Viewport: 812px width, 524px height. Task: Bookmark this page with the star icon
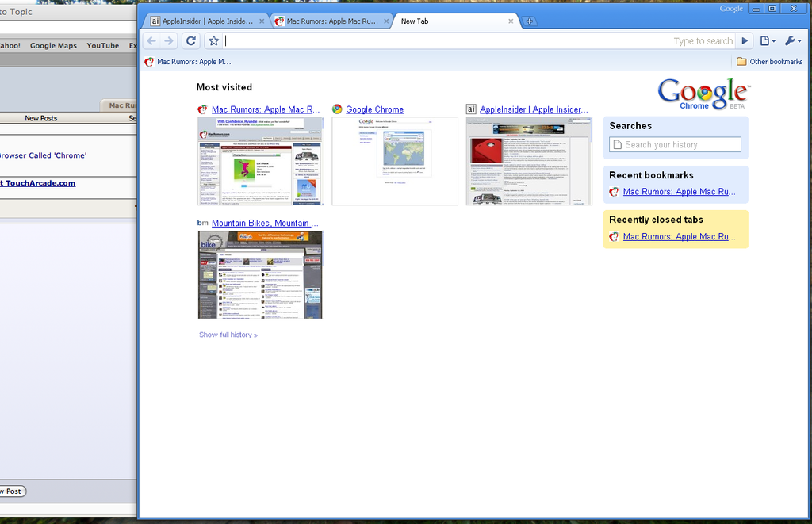[x=213, y=41]
